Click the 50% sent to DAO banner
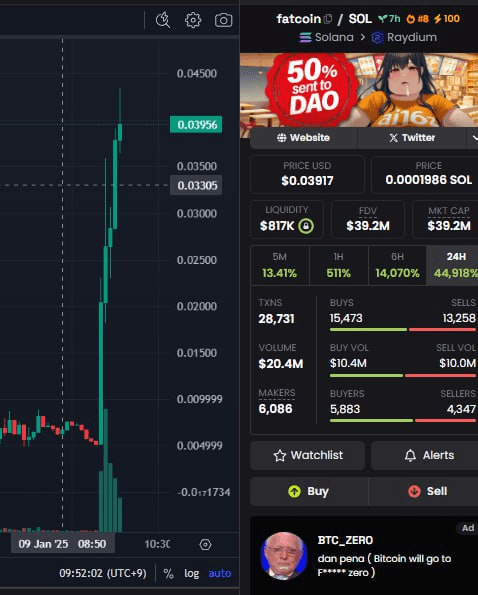The width and height of the screenshot is (478, 595). [x=359, y=90]
